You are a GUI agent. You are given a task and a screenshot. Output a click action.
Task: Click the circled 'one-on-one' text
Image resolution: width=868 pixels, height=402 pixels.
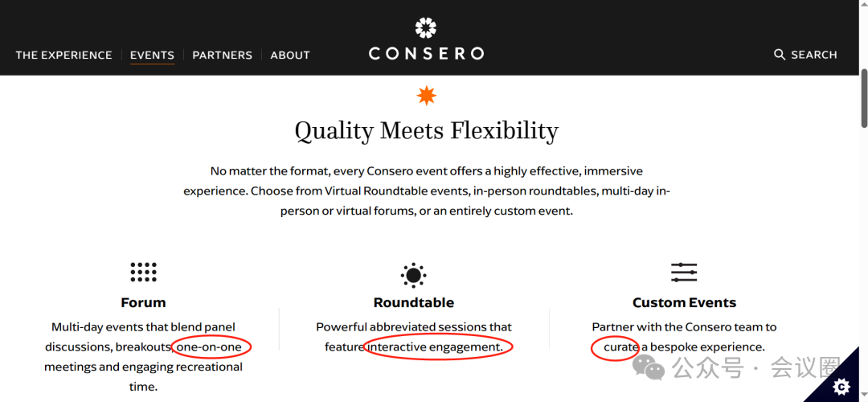coord(209,347)
